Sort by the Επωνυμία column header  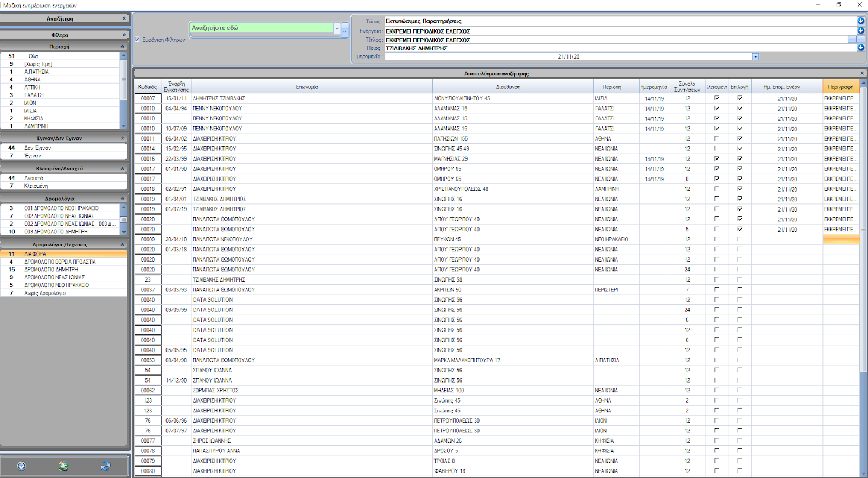[x=307, y=87]
